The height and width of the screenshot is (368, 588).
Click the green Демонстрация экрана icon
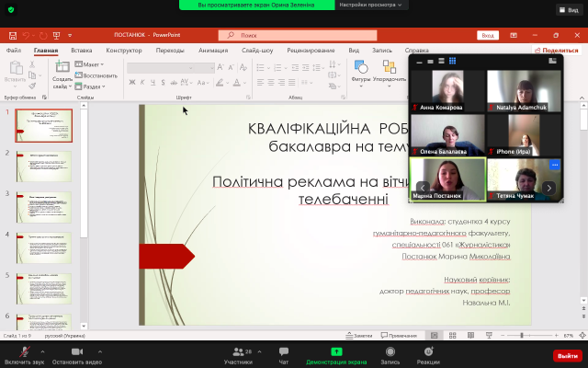pos(336,352)
